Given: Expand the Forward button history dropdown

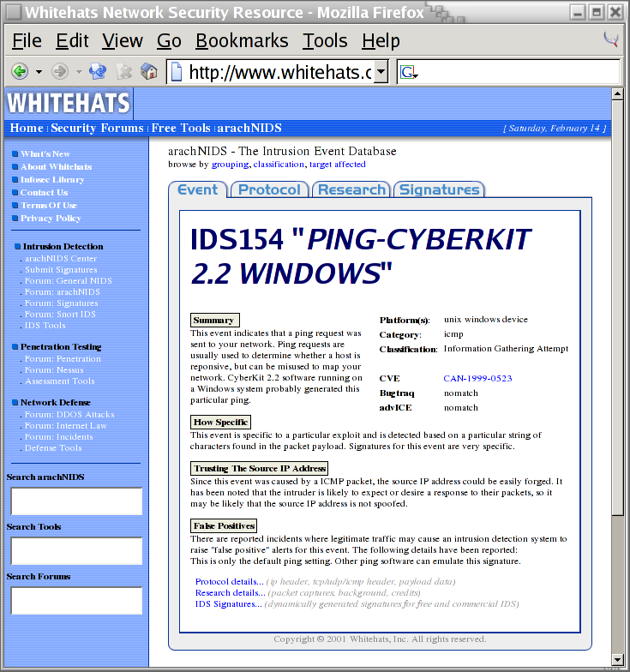Looking at the screenshot, I should (79, 72).
